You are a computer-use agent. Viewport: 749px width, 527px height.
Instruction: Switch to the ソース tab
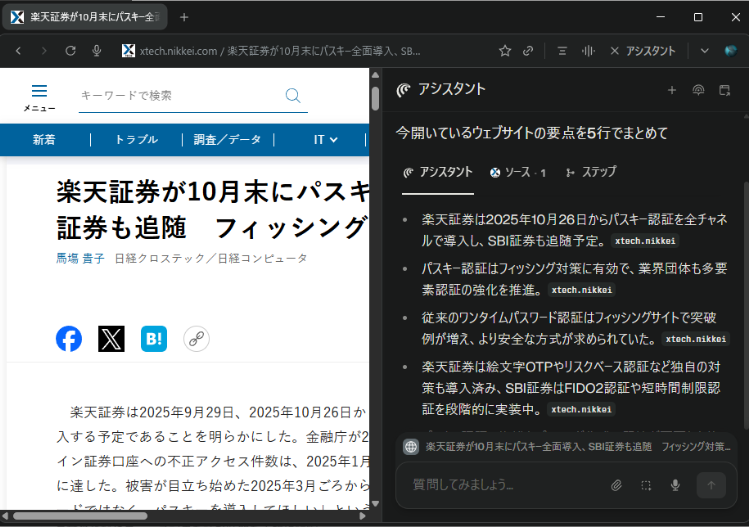(x=518, y=173)
